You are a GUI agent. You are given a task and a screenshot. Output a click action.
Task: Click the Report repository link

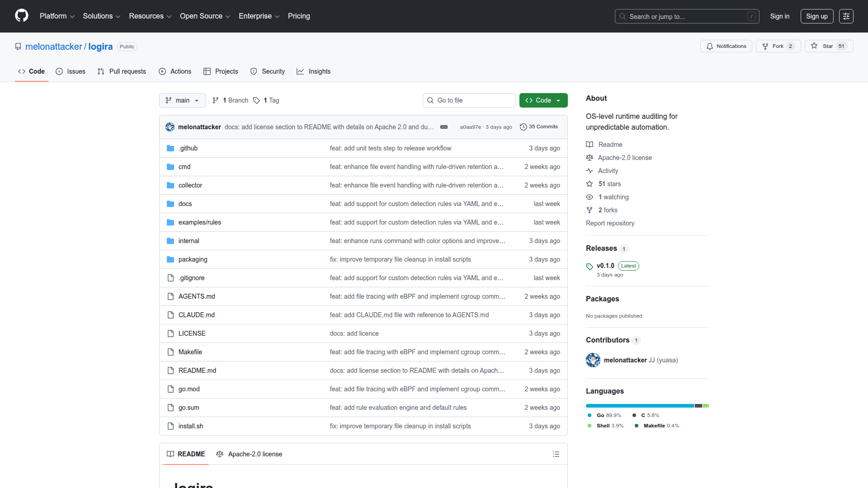point(610,223)
